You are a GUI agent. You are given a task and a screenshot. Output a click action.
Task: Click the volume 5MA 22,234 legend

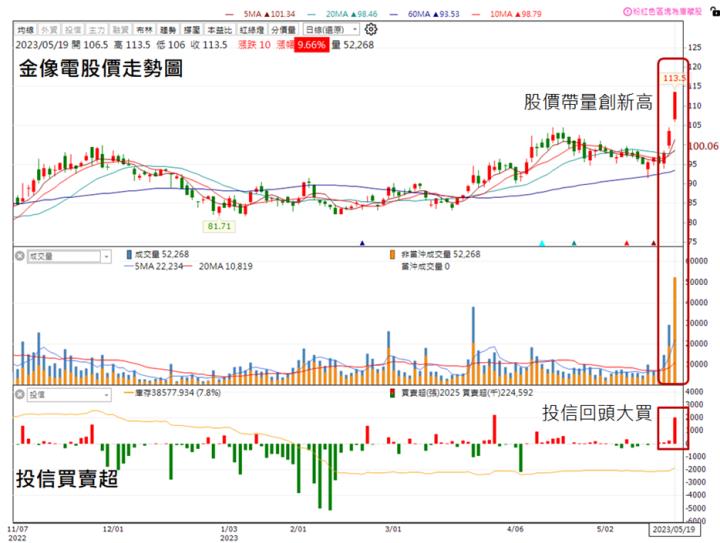[153, 267]
